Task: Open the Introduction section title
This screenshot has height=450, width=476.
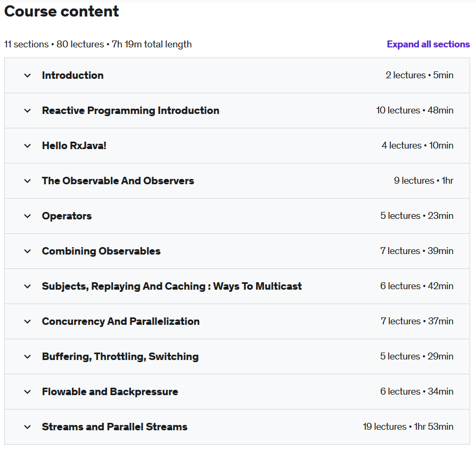Action: pyautogui.click(x=72, y=75)
